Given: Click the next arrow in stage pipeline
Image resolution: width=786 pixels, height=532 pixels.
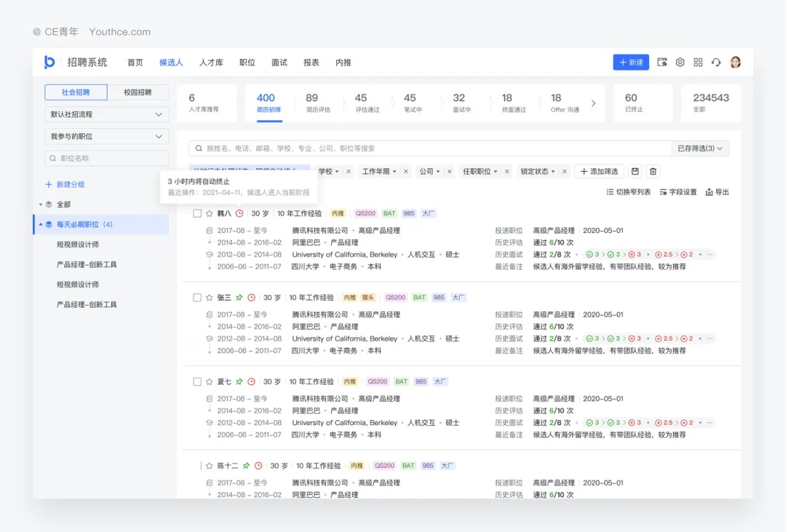Looking at the screenshot, I should [593, 103].
